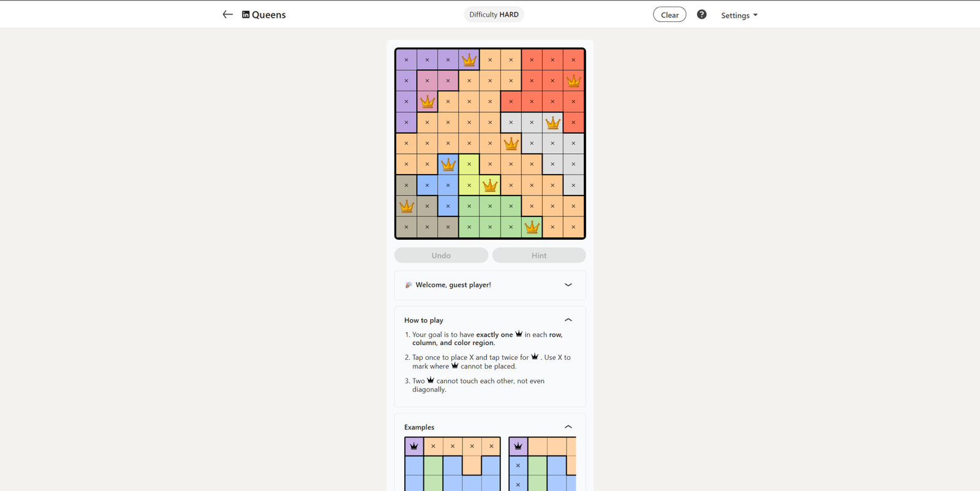
Task: Click the Undo button
Action: [441, 256]
